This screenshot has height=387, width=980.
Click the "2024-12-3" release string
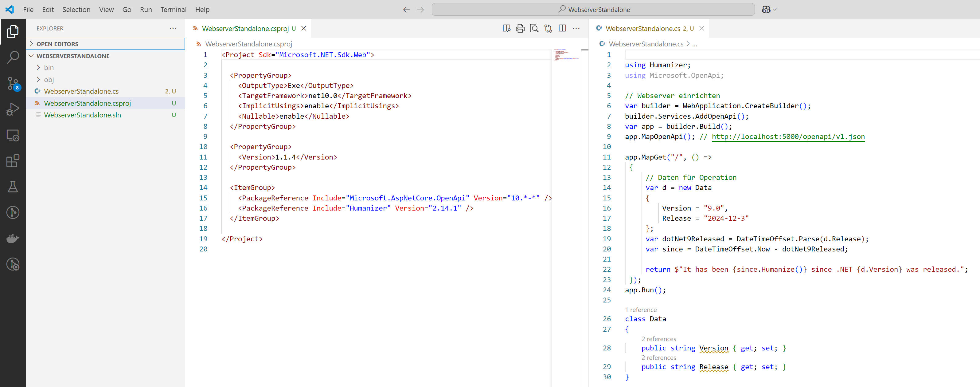click(x=726, y=218)
